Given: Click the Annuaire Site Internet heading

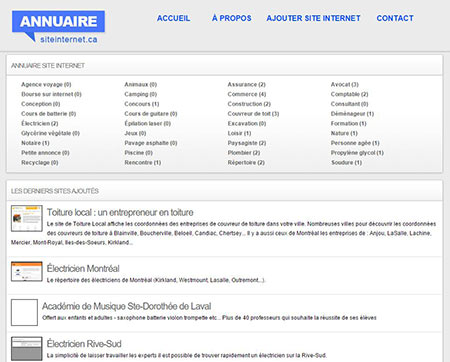Looking at the screenshot, I should click(x=48, y=66).
